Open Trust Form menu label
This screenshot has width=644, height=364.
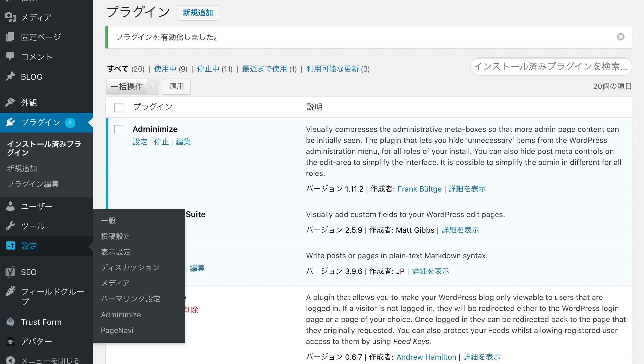click(x=41, y=322)
